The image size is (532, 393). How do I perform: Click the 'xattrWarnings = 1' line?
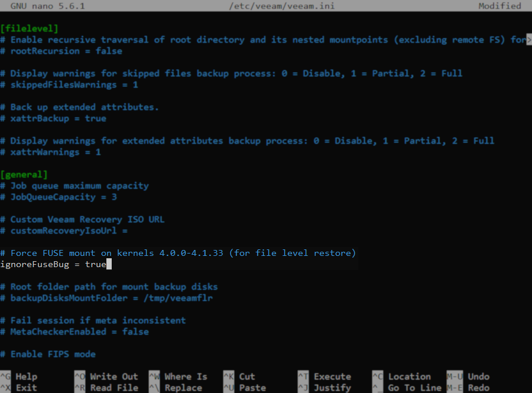pos(51,152)
